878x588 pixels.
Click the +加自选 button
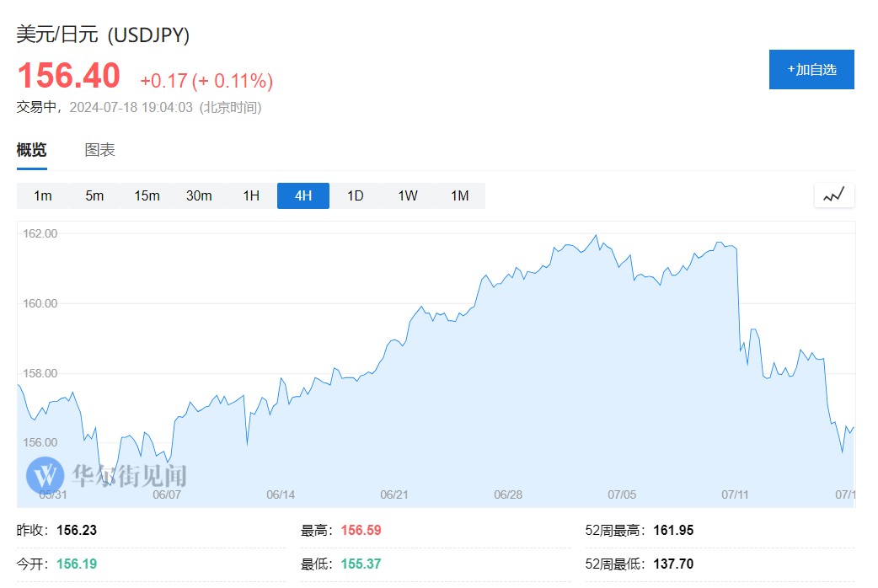tap(811, 69)
